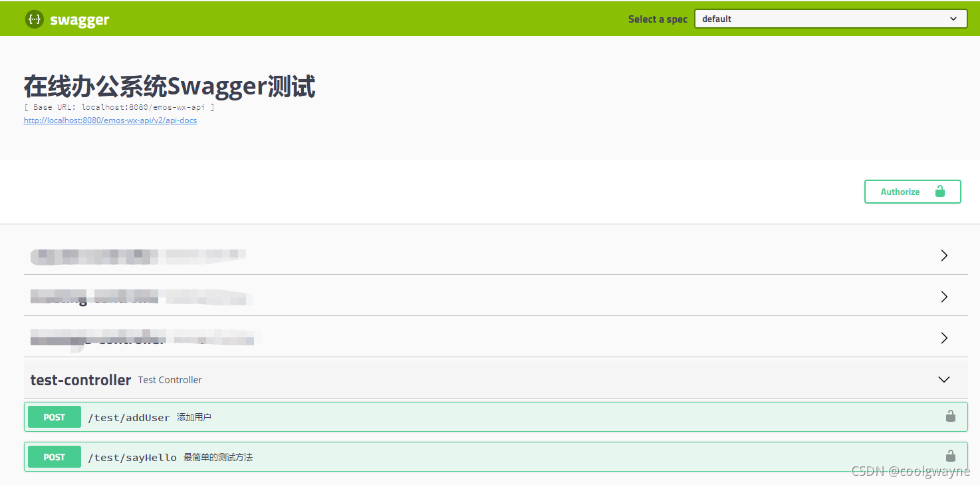Click POST badge of /test/addUser
Image resolution: width=980 pixels, height=485 pixels.
pyautogui.click(x=55, y=417)
